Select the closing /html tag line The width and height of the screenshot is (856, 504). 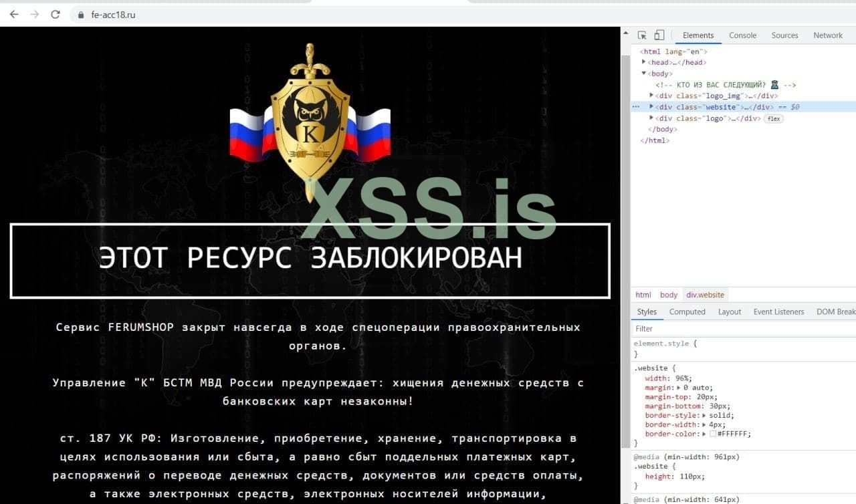(655, 141)
